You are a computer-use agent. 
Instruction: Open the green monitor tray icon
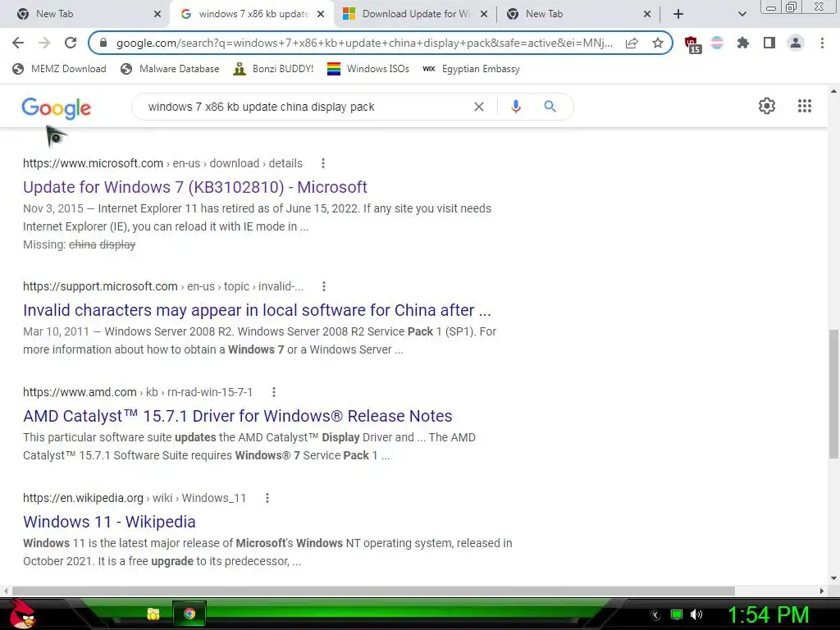point(677,614)
